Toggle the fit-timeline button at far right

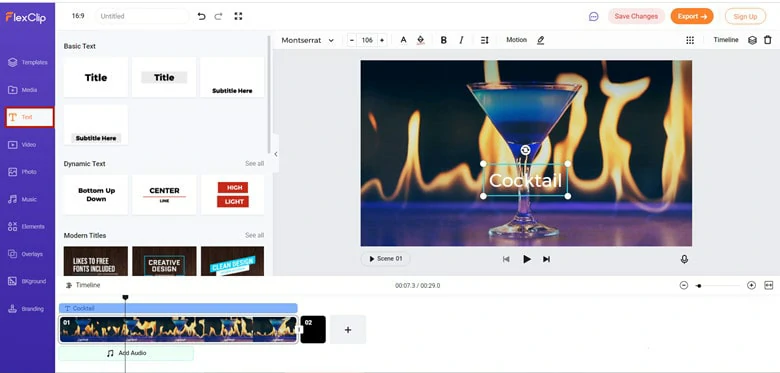[x=769, y=285]
